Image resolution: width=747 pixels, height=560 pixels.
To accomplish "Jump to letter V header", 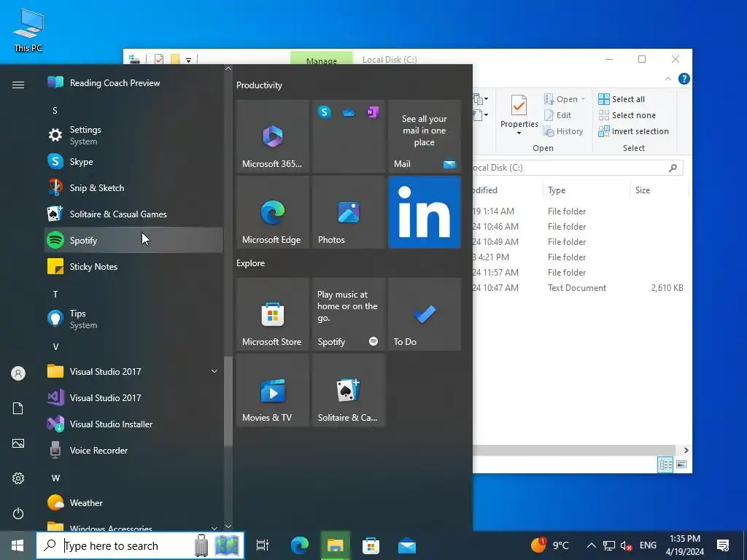I will click(55, 346).
